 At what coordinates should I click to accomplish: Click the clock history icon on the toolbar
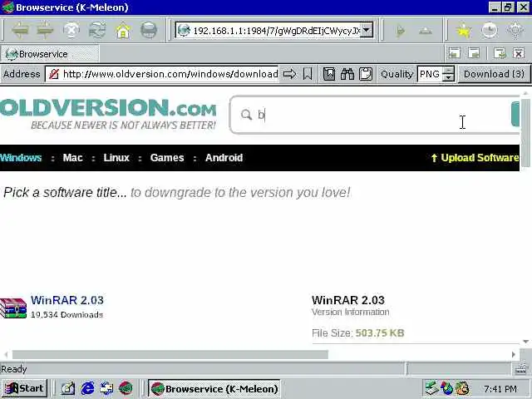click(490, 31)
